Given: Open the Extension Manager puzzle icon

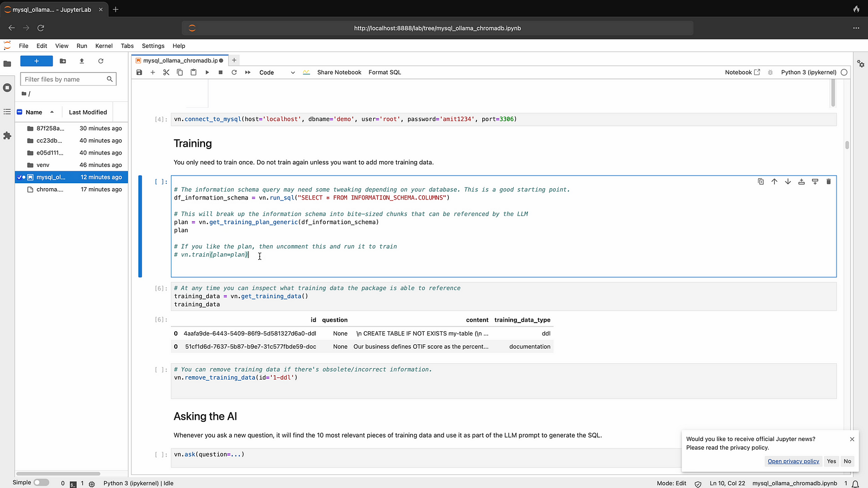Looking at the screenshot, I should [x=7, y=136].
